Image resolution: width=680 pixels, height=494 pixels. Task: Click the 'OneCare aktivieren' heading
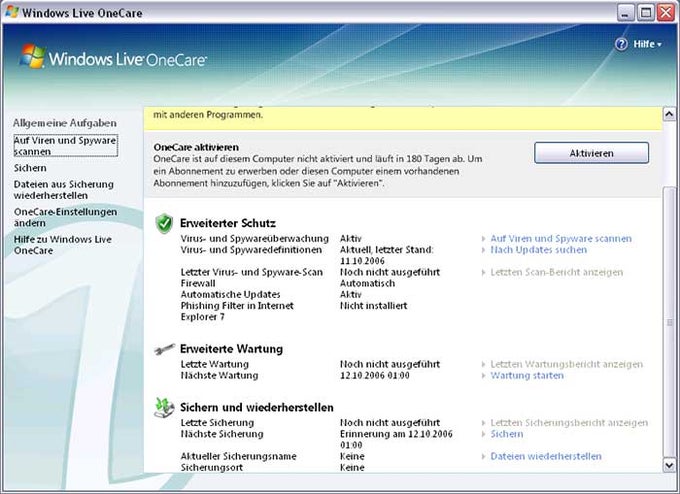(196, 147)
